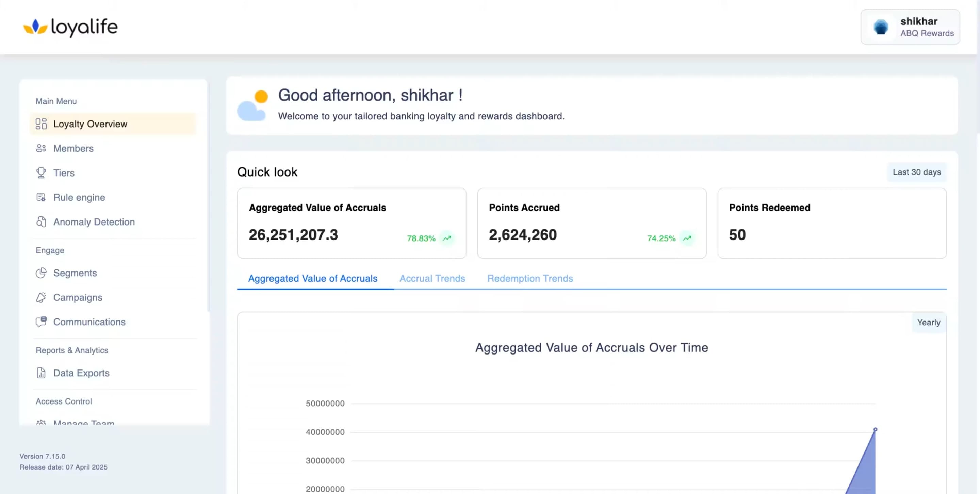The width and height of the screenshot is (980, 494).
Task: Open the Loyalty Overview menu item
Action: pos(113,124)
